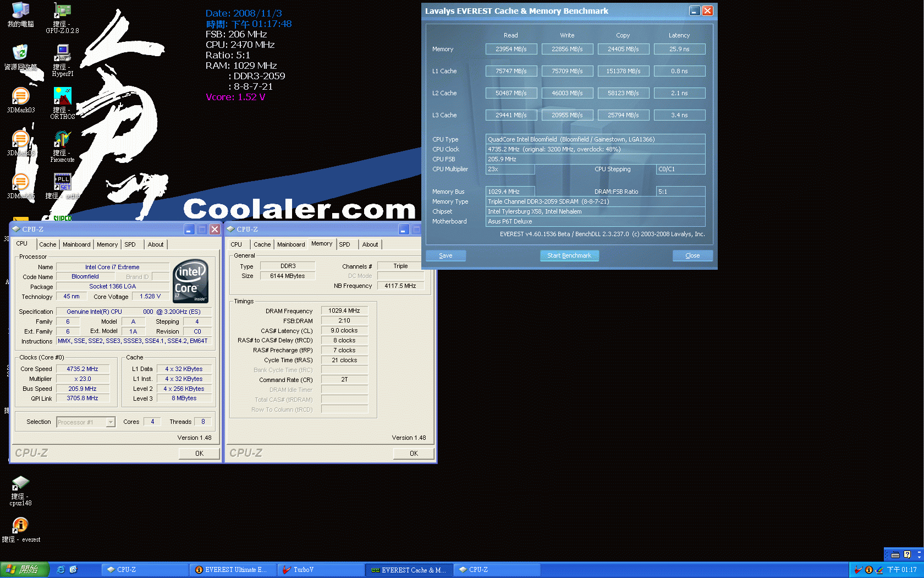Viewport: 924px width, 578px height.
Task: Launch the HyperPI shortcut icon
Action: [x=62, y=61]
